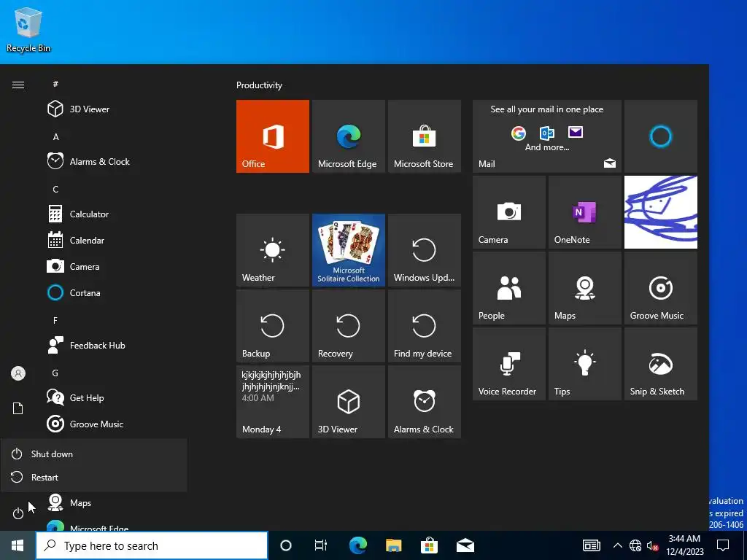Click the 'Type here to search' box
The image size is (747, 560).
(152, 545)
